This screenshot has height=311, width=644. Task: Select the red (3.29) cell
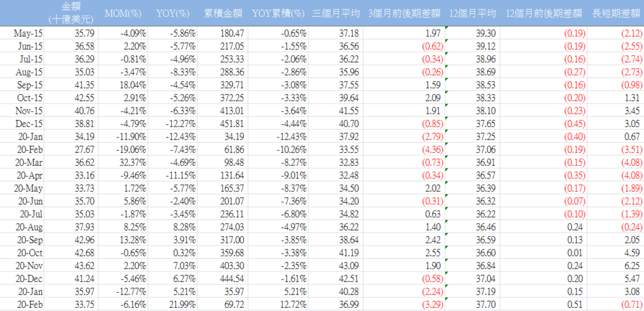click(433, 305)
